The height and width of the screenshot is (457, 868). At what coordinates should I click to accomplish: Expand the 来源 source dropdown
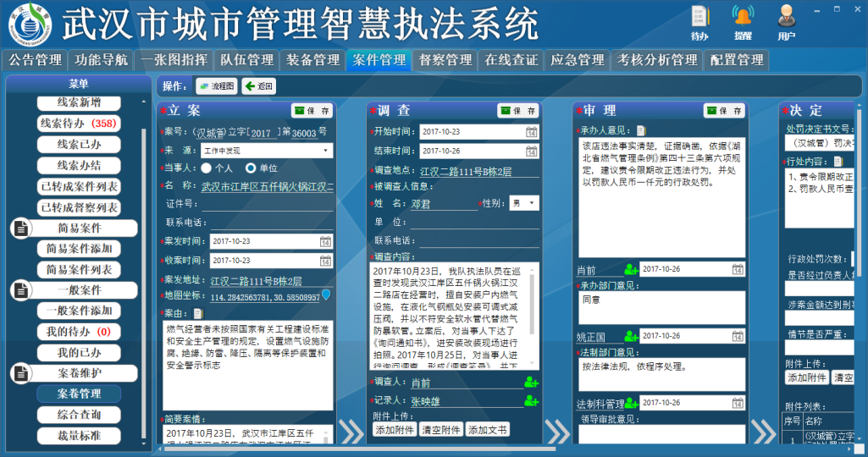pyautogui.click(x=267, y=151)
